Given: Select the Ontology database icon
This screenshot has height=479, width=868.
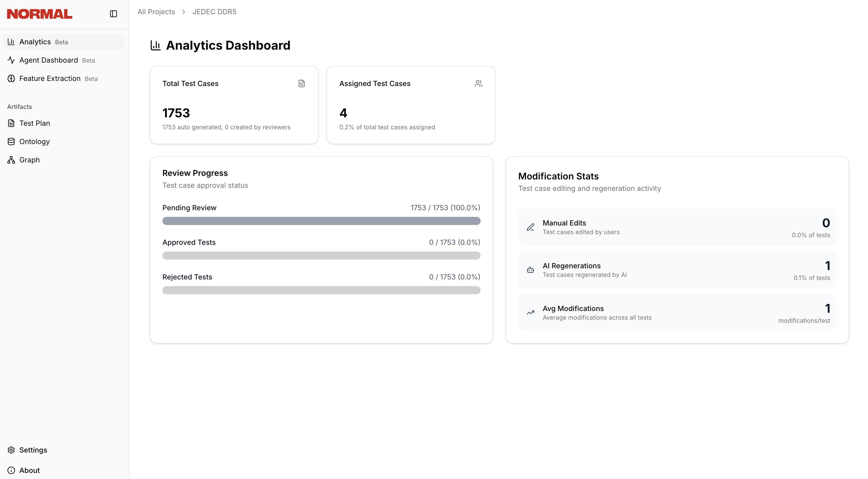Looking at the screenshot, I should (11, 142).
